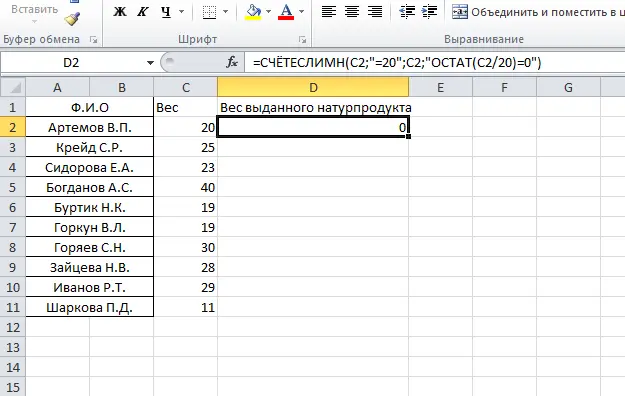Open clipboard group dialog launcher
The width and height of the screenshot is (625, 396).
(93, 39)
